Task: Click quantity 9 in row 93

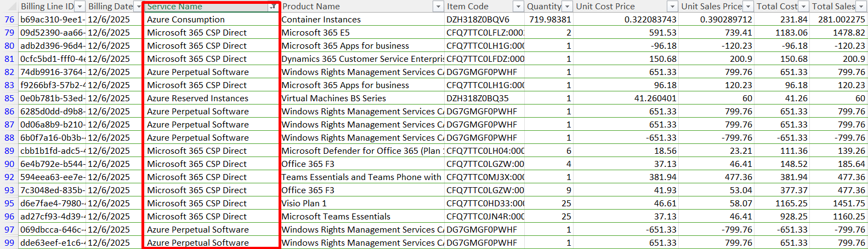Action: click(549, 190)
